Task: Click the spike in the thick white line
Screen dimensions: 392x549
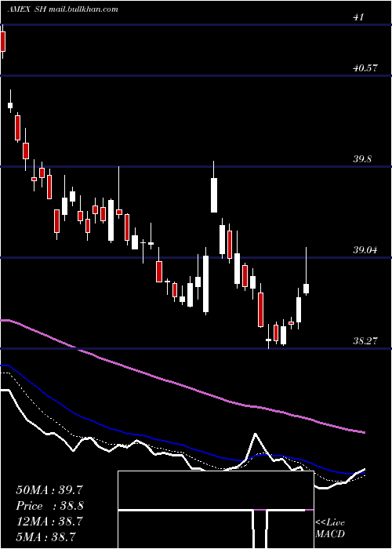Action: 255,434
